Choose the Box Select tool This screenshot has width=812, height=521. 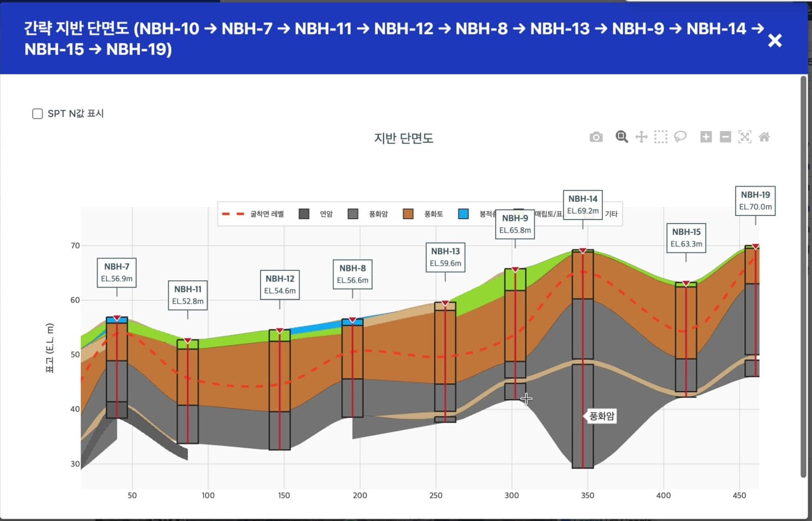tap(661, 137)
